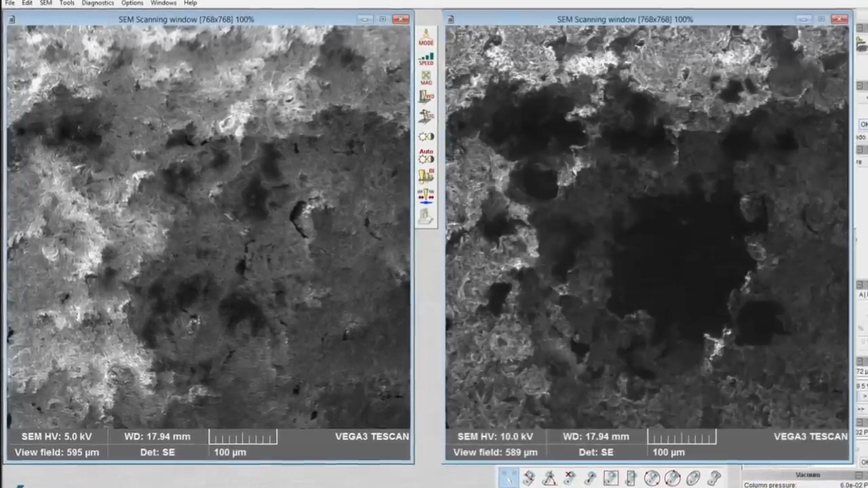Click the 10.0 kV SEM image
This screenshot has width=868, height=488.
(x=647, y=227)
